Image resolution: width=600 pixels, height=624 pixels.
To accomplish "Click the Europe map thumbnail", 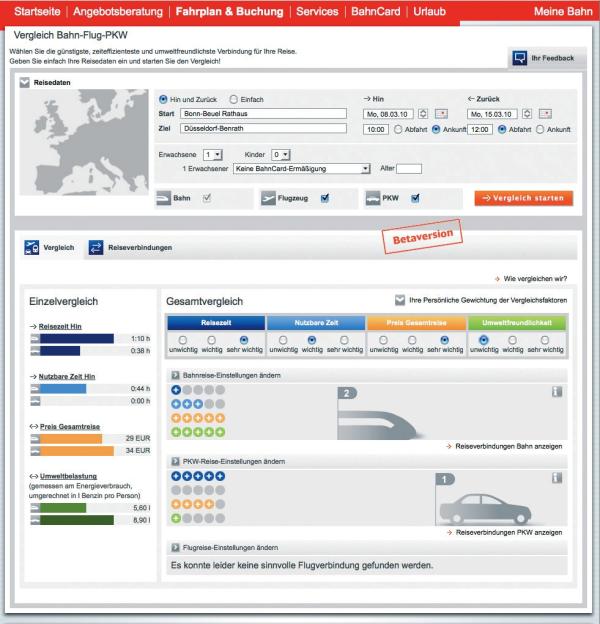I will click(x=84, y=142).
